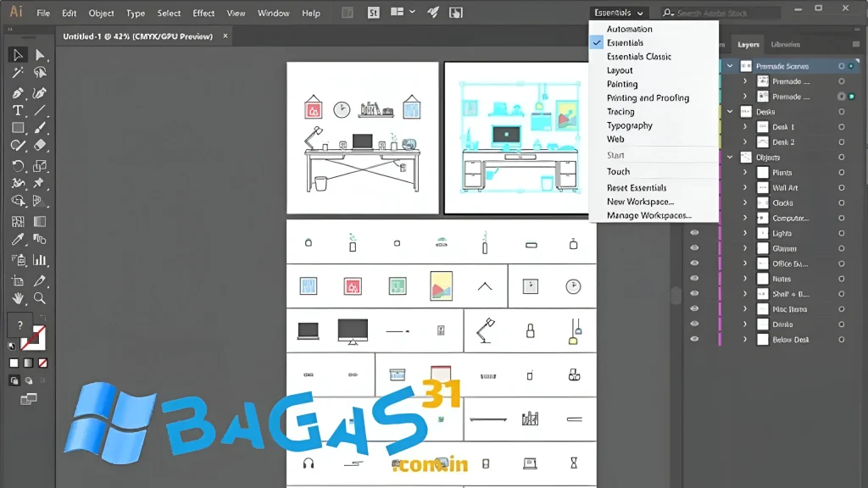Select the Type tool
Screen dimensions: 868x488
[x=18, y=111]
